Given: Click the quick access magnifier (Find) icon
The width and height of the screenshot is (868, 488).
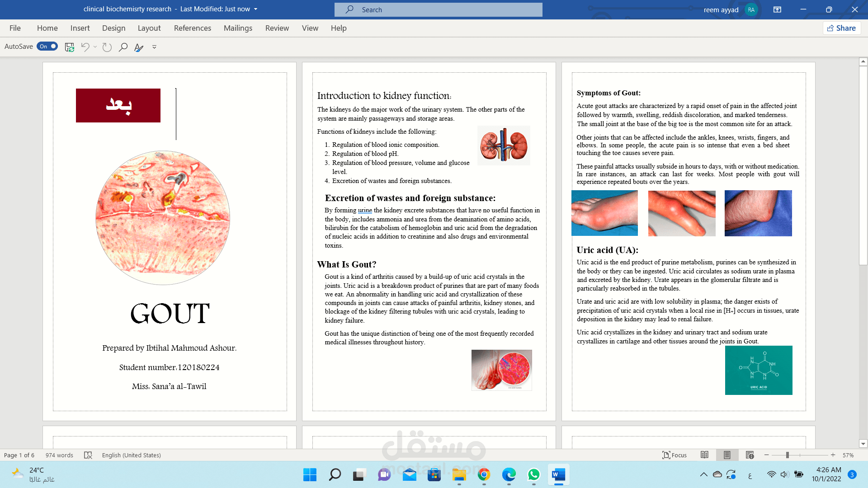Looking at the screenshot, I should (x=123, y=47).
